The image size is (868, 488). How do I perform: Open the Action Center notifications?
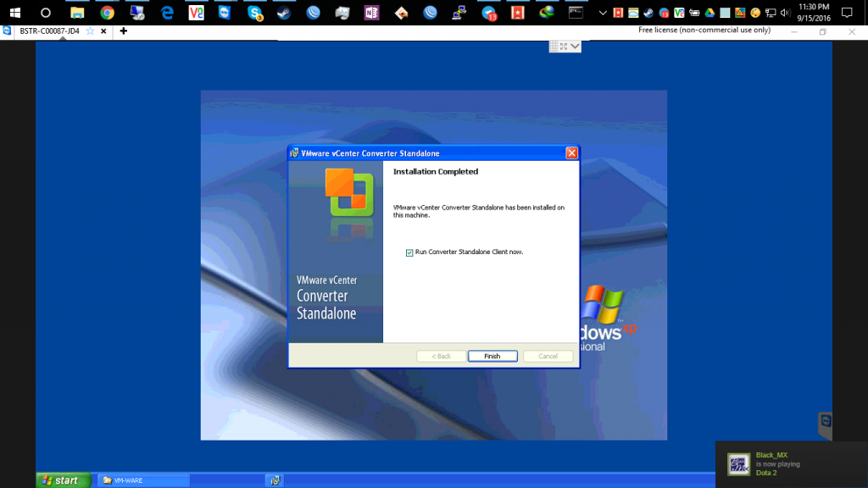click(847, 12)
